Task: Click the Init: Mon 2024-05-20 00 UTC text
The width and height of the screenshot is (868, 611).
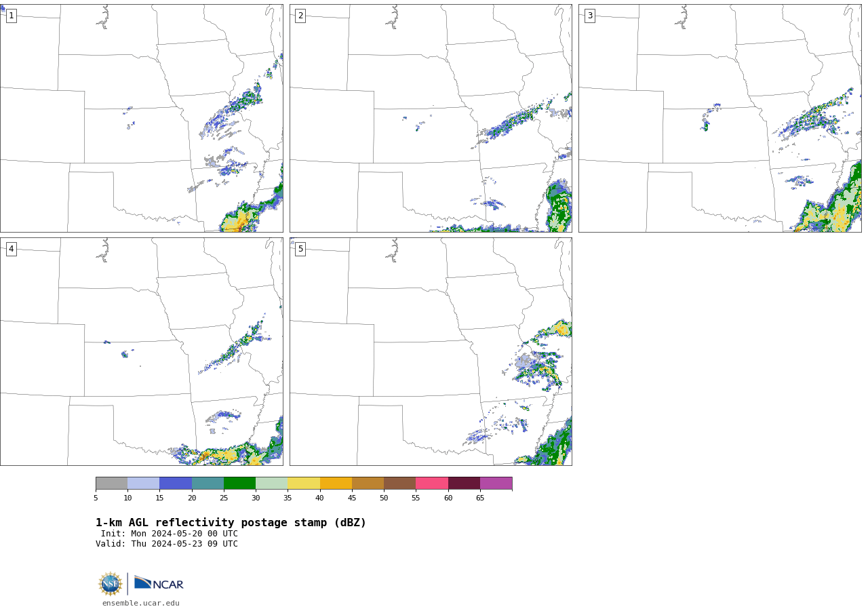Action: pyautogui.click(x=169, y=534)
